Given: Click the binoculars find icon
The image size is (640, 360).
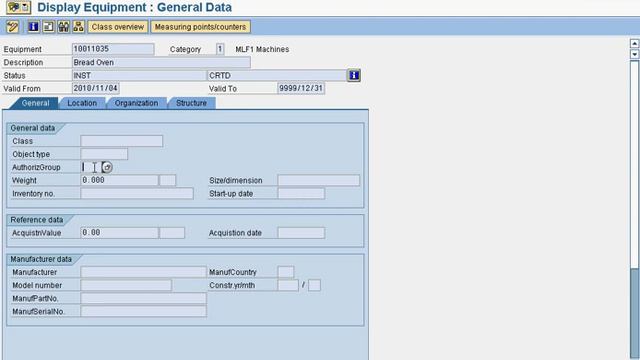Looking at the screenshot, I should tap(63, 27).
